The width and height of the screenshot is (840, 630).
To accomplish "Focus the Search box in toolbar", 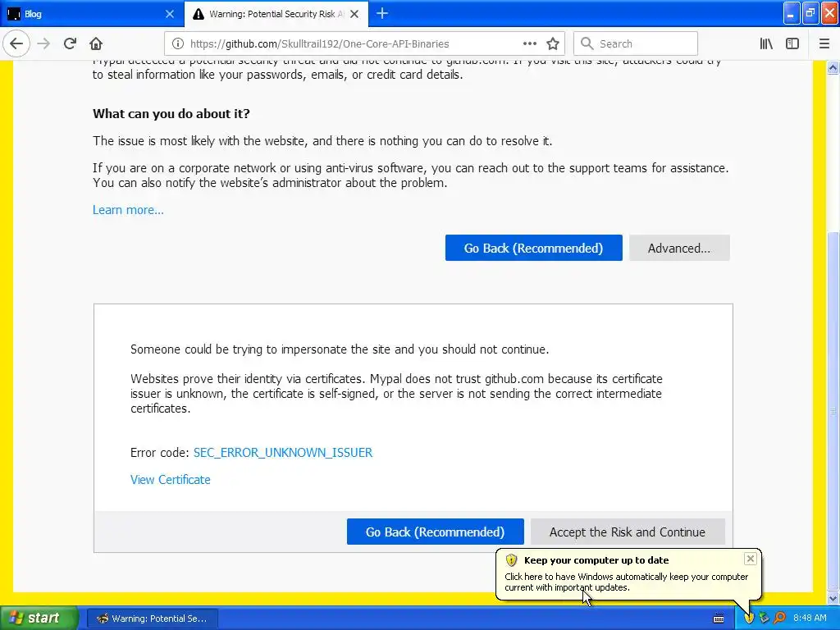I will pyautogui.click(x=636, y=44).
